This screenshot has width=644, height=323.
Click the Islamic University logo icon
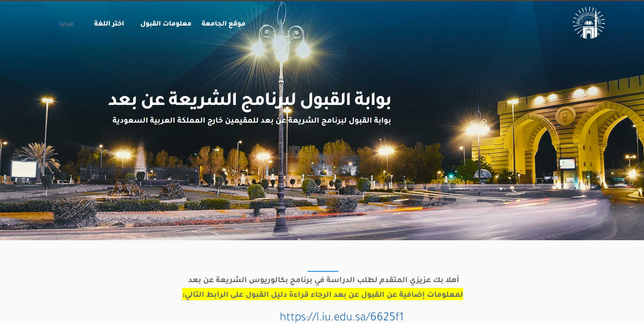click(589, 23)
